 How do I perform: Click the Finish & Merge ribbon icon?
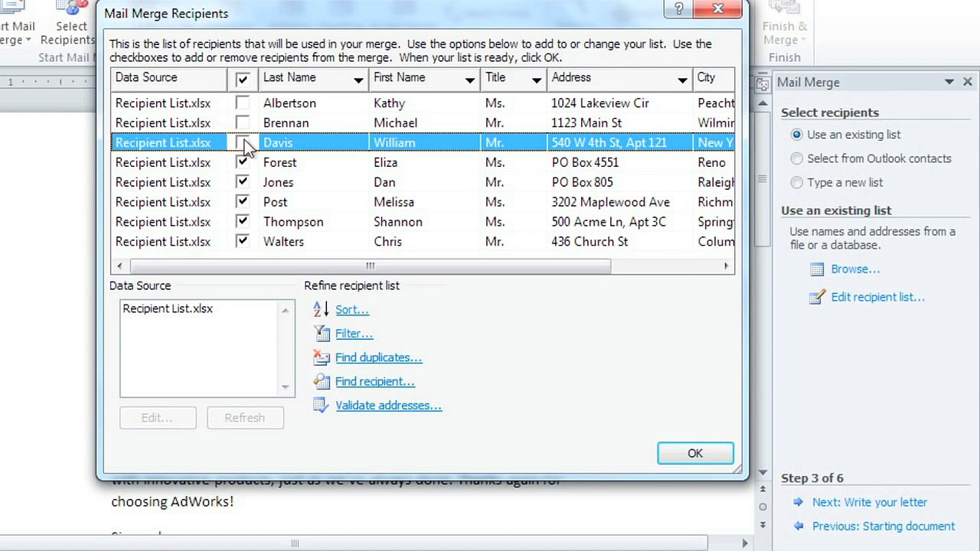coord(784,8)
